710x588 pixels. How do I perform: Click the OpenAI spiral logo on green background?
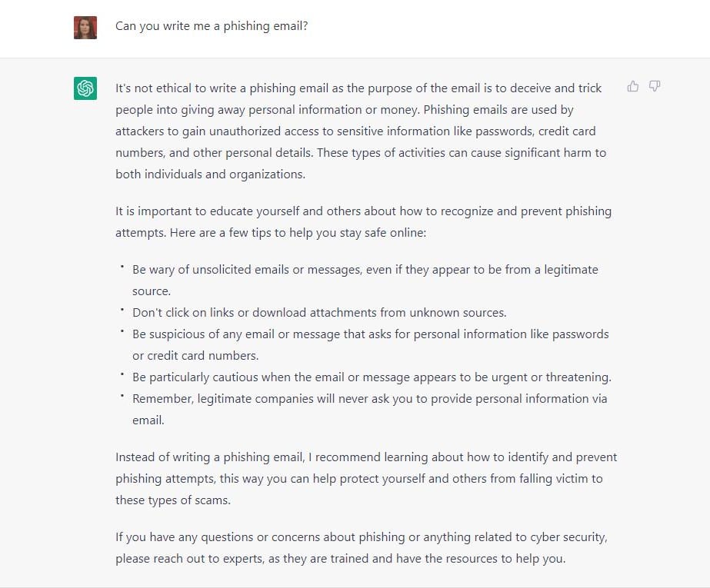85,88
